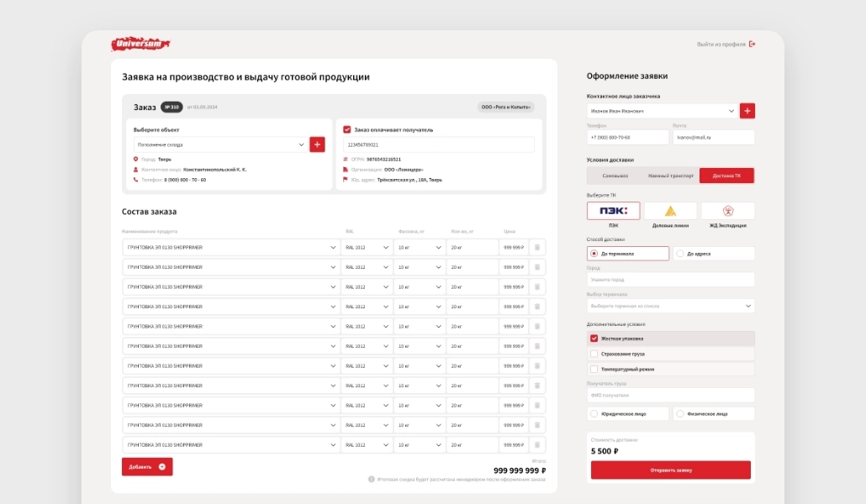866x504 pixels.
Task: Switch to the Самовывоз delivery tab
Action: [x=615, y=176]
